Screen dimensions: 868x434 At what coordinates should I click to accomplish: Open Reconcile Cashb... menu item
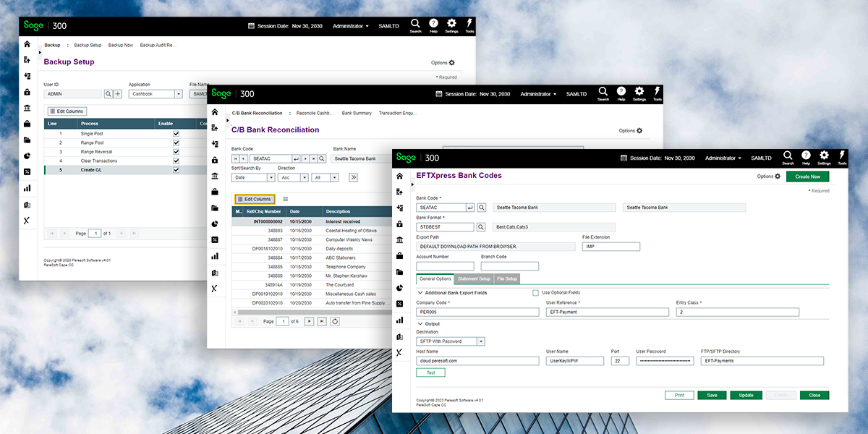point(314,113)
